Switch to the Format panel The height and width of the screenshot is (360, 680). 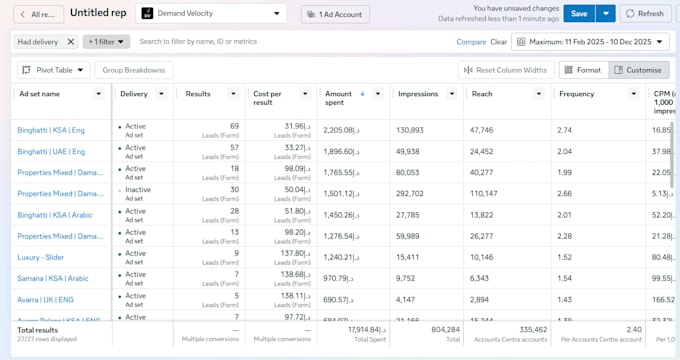point(584,70)
